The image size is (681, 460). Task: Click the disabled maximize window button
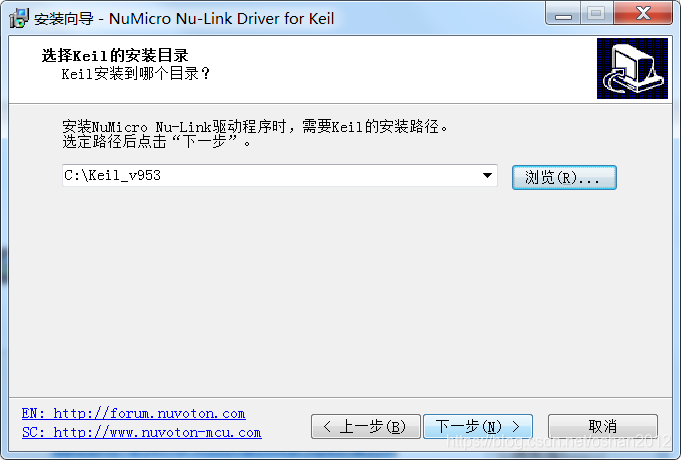coord(596,14)
